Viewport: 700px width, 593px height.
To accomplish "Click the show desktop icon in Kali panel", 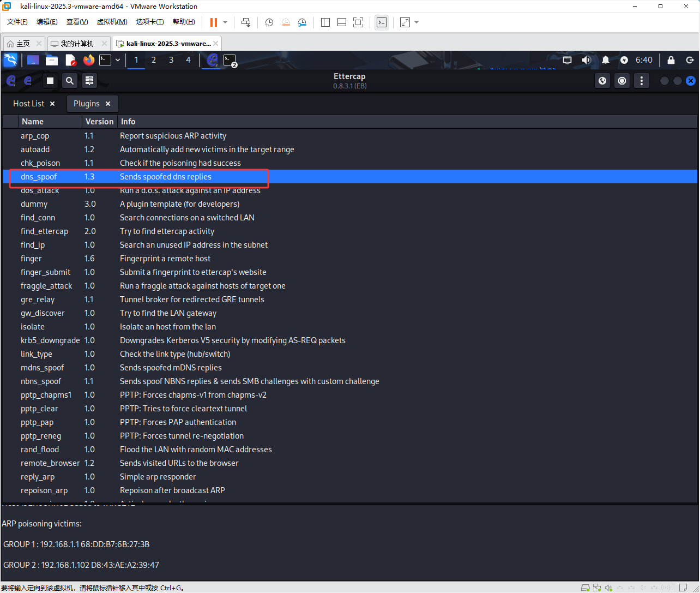I will pyautogui.click(x=33, y=60).
